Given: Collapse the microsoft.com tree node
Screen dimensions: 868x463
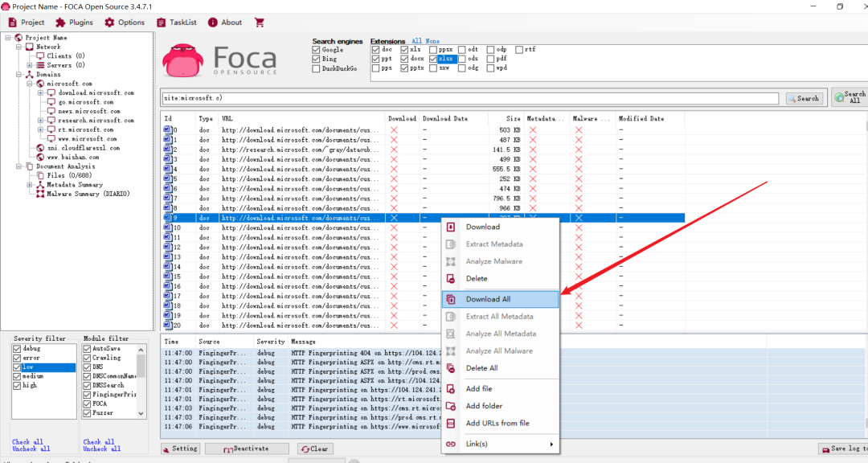Looking at the screenshot, I should point(30,84).
